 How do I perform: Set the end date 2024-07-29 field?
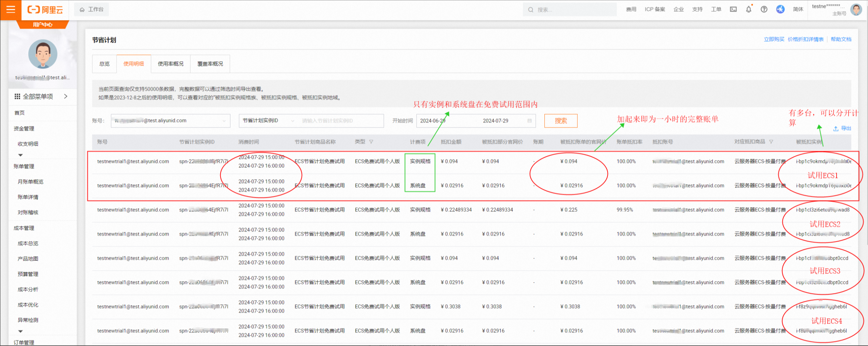point(496,121)
